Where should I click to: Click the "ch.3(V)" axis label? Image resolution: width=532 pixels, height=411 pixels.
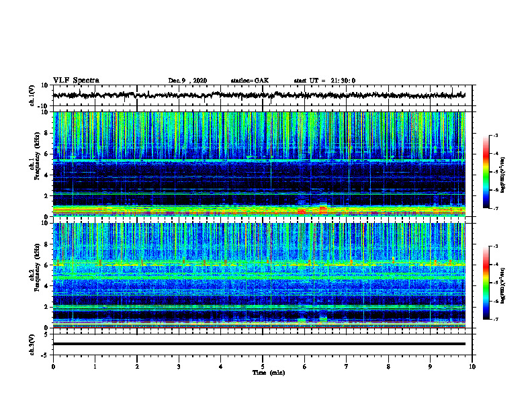click(x=32, y=345)
